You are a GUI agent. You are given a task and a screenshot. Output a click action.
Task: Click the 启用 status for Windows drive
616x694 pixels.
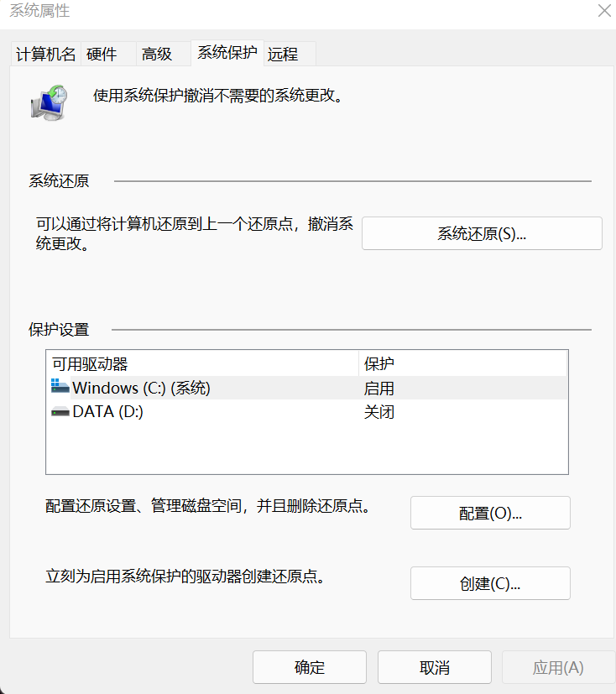point(378,389)
